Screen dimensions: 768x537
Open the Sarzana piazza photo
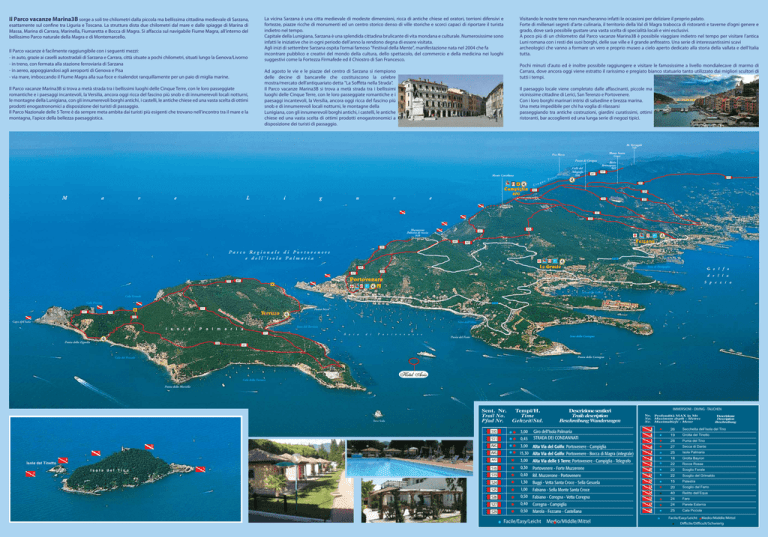coord(451,100)
